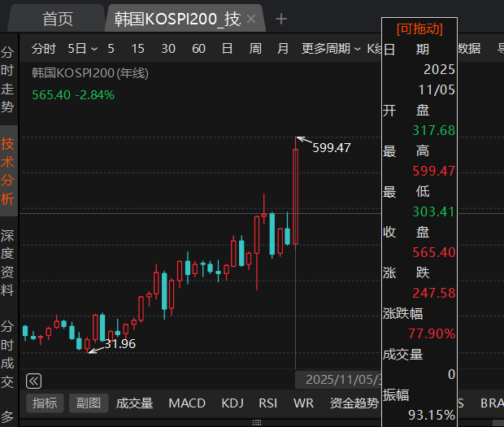The height and width of the screenshot is (427, 504).
Task: Select the MACD indicator
Action: pyautogui.click(x=187, y=403)
